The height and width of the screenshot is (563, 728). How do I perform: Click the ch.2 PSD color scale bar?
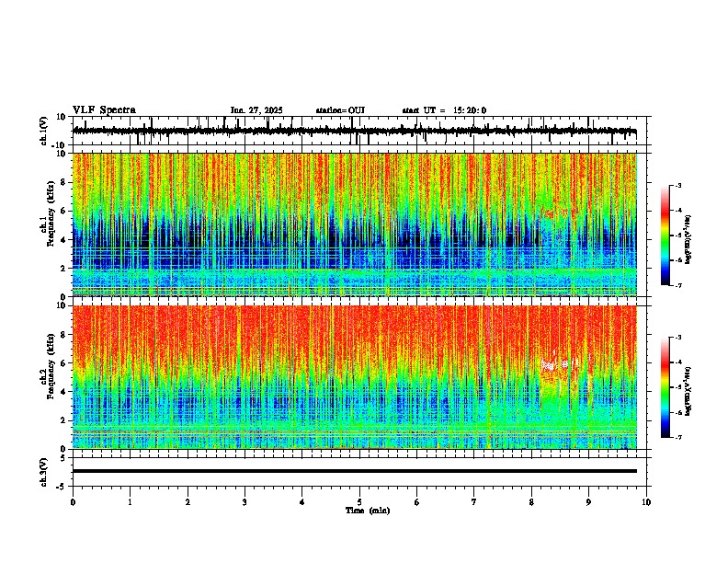pos(665,387)
